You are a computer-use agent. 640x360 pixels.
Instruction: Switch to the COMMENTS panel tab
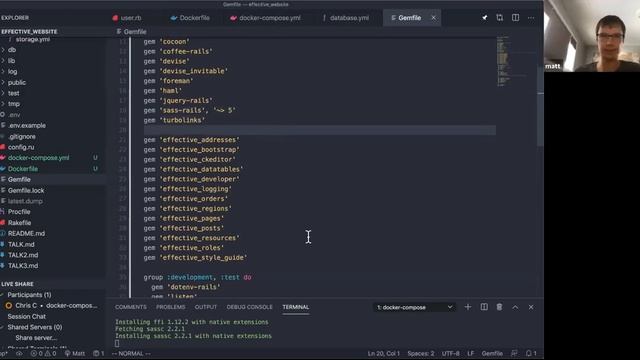tap(131, 307)
